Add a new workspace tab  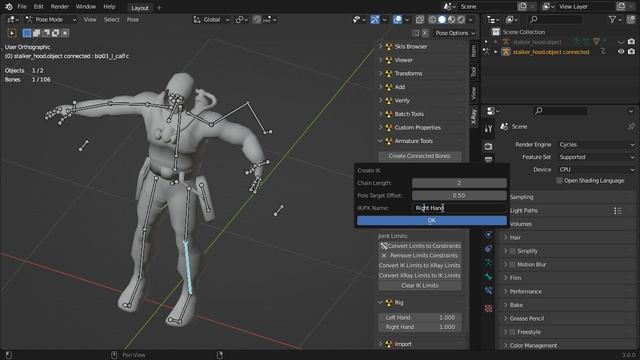159,7
